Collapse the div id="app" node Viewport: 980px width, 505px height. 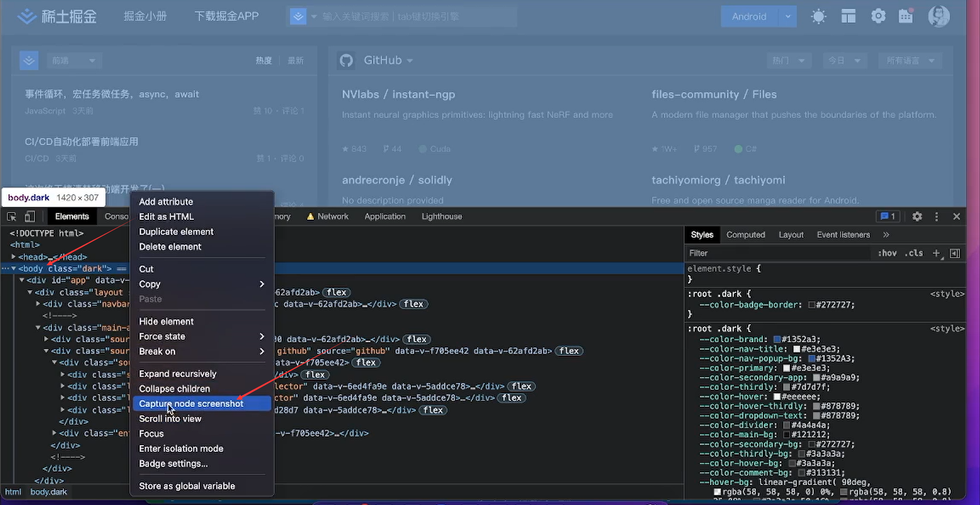(x=22, y=280)
